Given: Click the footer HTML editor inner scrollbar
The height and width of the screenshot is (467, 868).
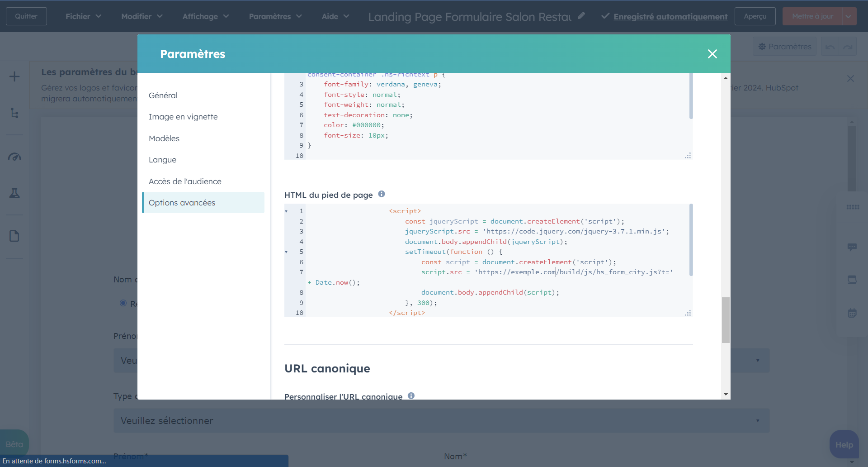Looking at the screenshot, I should point(691,240).
